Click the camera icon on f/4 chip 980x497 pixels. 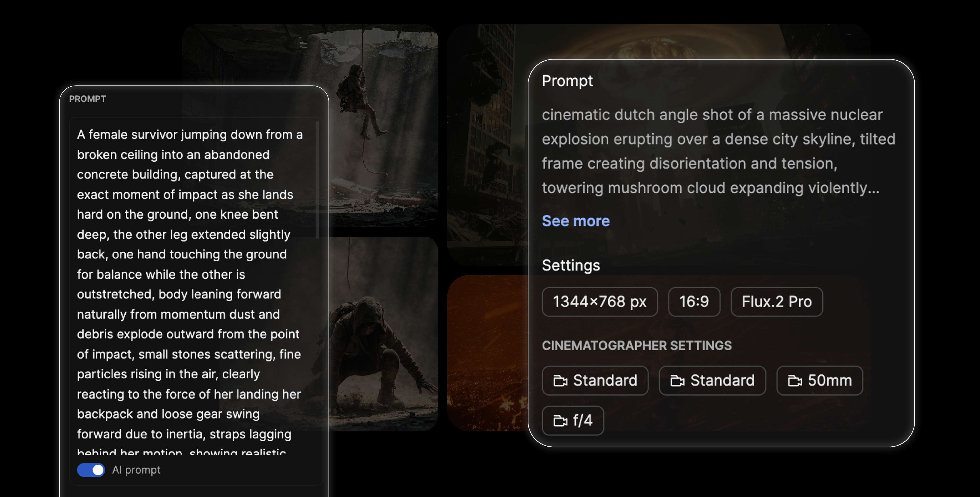pos(560,421)
